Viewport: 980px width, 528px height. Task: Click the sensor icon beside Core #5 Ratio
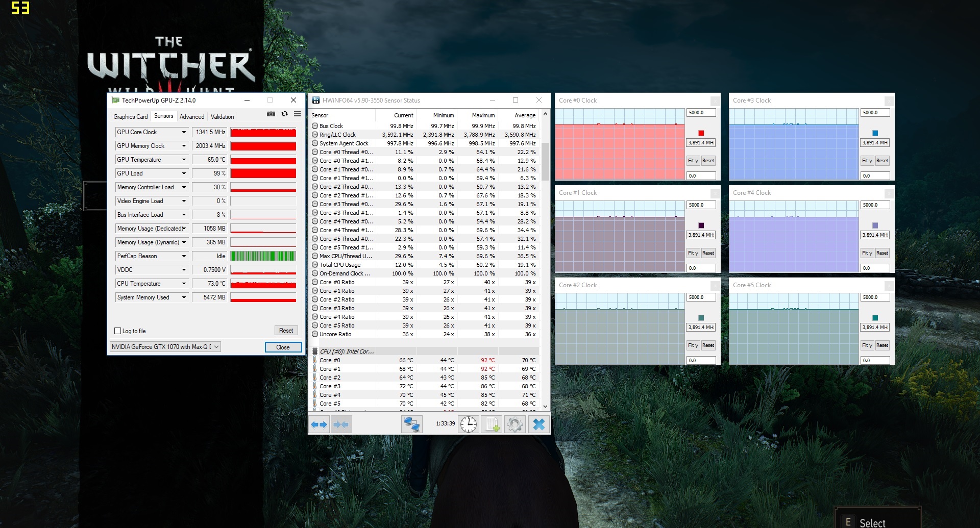(x=315, y=325)
